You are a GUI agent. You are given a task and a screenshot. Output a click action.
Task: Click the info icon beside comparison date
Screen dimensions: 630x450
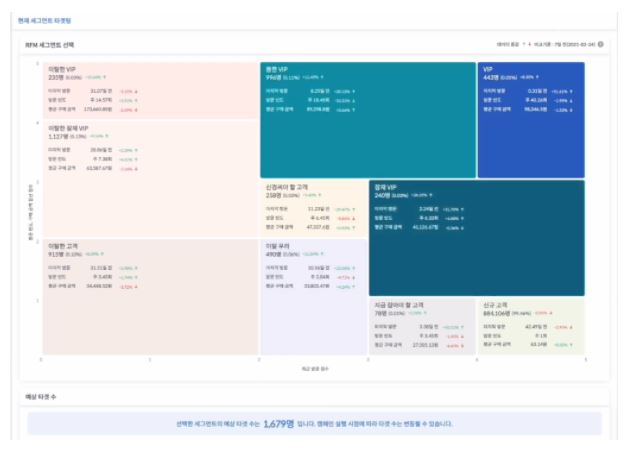[600, 44]
